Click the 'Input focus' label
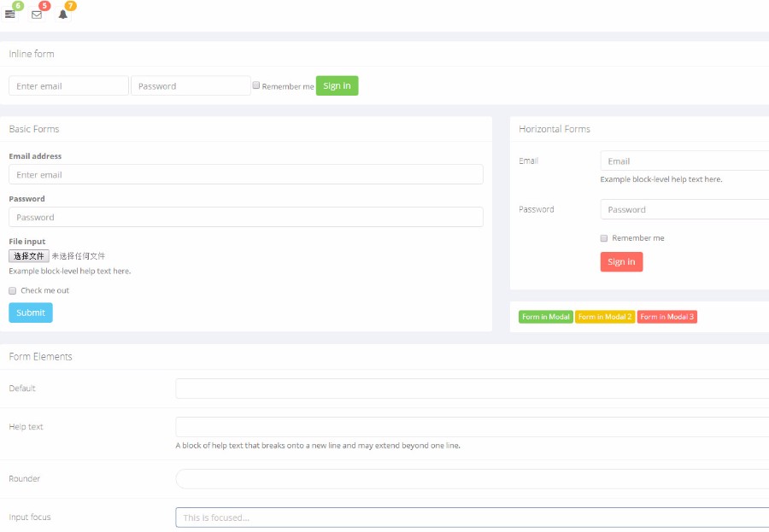 coord(29,517)
